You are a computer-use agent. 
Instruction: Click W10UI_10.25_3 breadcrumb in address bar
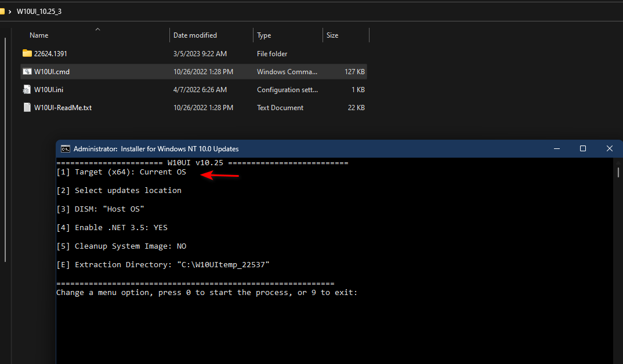click(39, 12)
